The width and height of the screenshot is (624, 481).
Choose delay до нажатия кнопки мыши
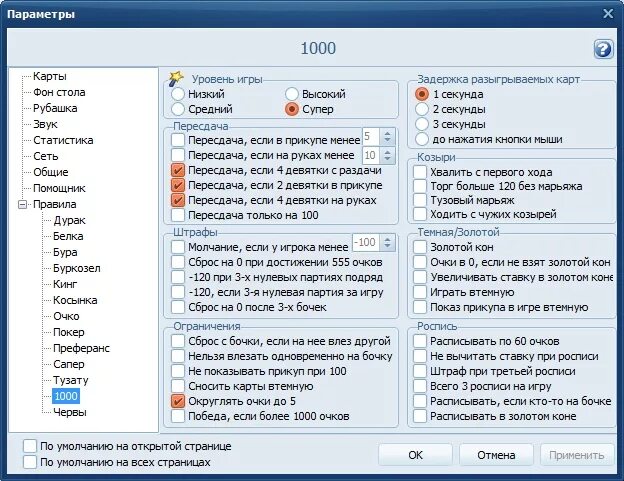coord(422,139)
